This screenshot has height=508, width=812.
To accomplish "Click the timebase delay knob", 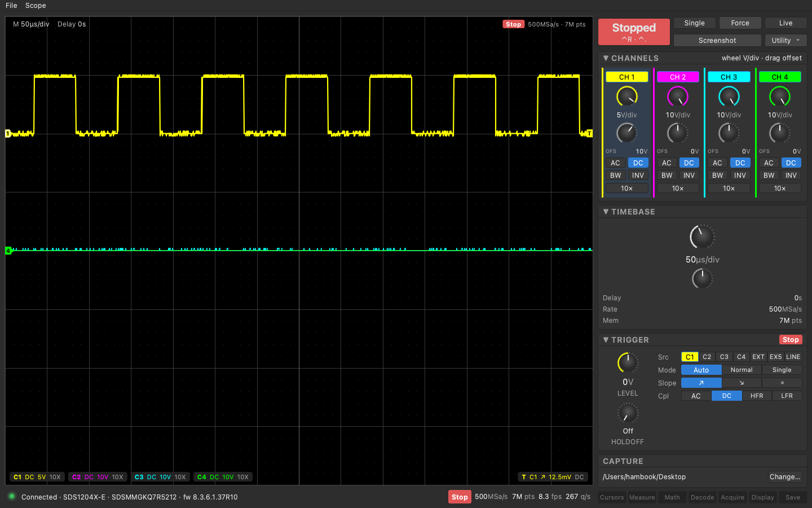I will 702,278.
